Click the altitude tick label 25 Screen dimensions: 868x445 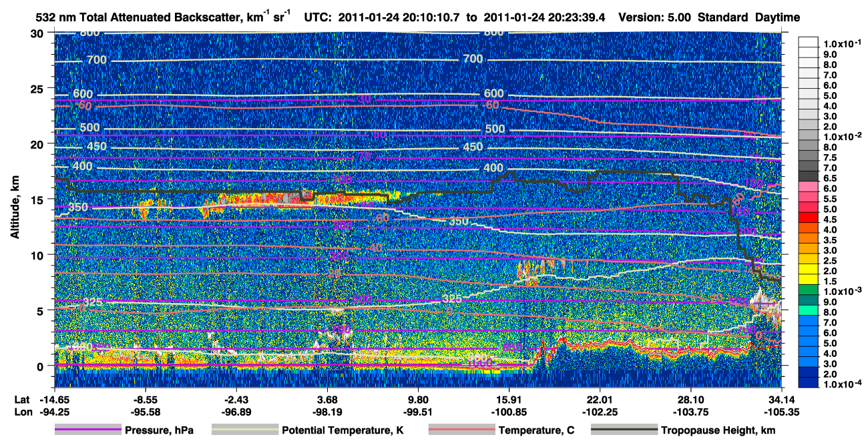coord(39,89)
